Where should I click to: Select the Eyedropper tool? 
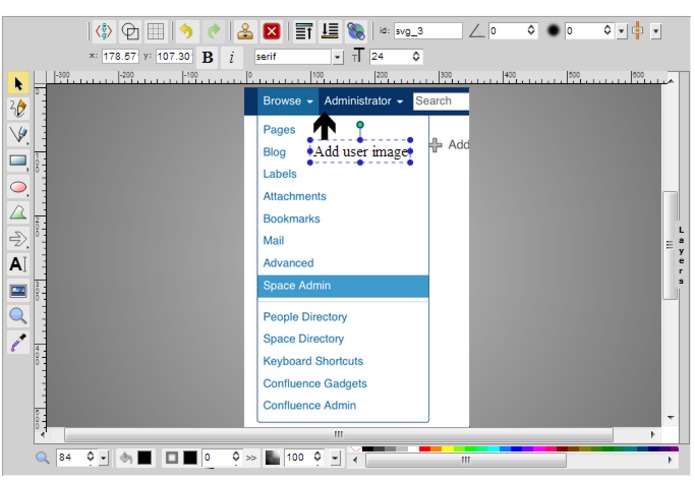coord(18,342)
